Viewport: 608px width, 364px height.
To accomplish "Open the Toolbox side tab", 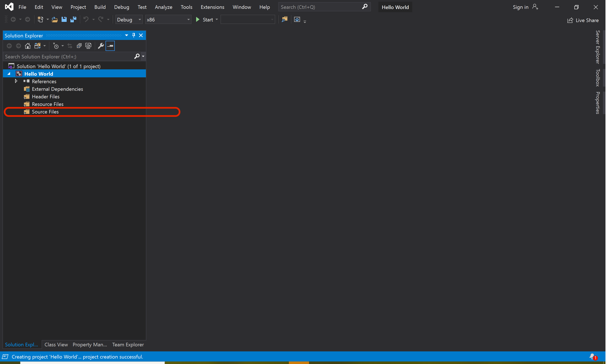I will (x=598, y=78).
